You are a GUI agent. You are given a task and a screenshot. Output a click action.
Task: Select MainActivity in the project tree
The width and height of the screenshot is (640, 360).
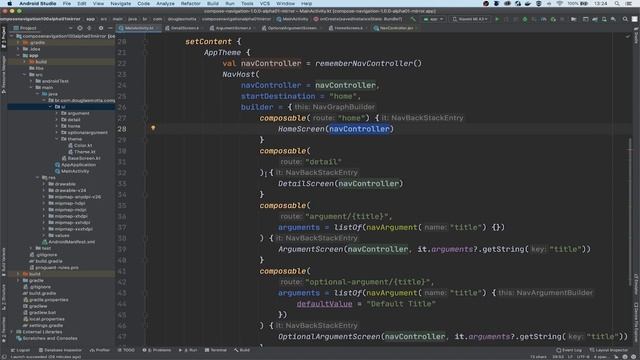72,171
